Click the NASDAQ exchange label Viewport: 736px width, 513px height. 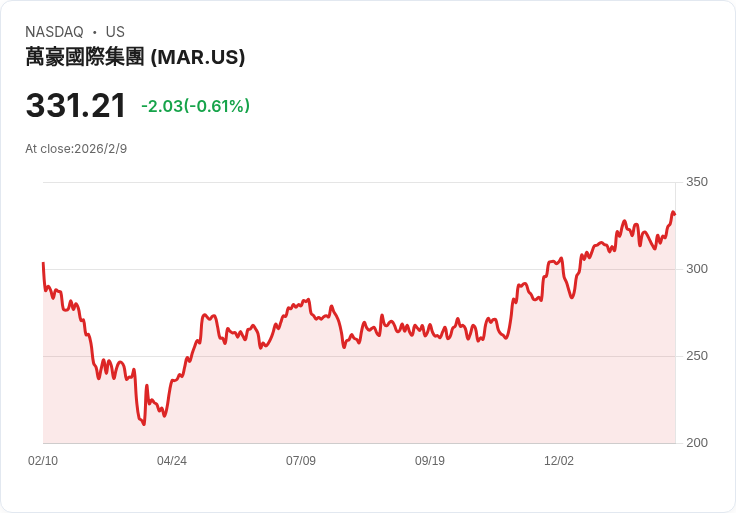(54, 32)
